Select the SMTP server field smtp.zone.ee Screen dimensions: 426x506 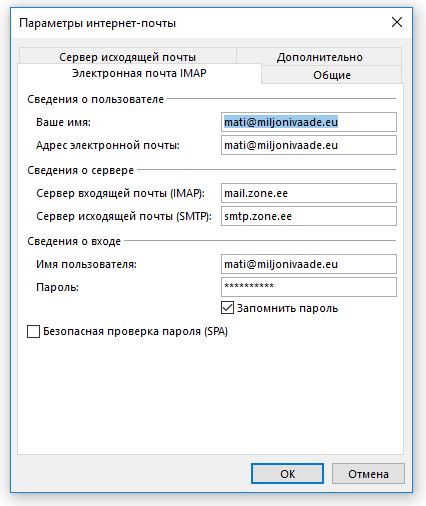pyautogui.click(x=309, y=216)
